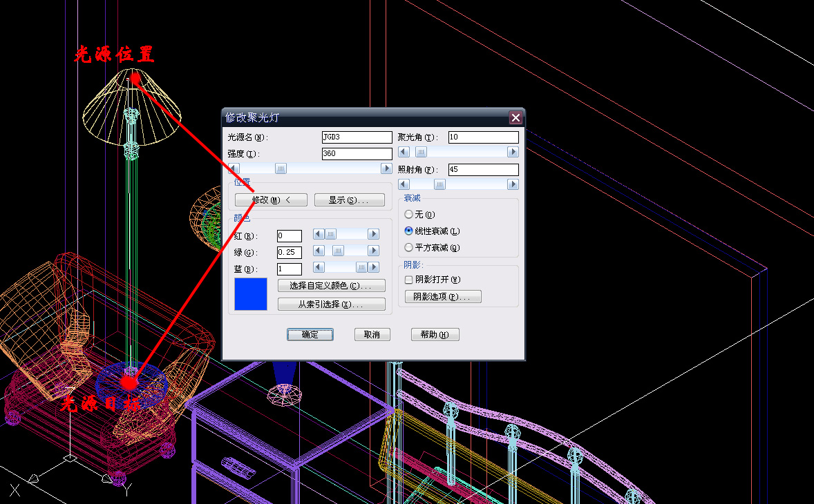Close the 修改聚光灯 dialog
Screen dimensions: 814x504
click(x=515, y=117)
